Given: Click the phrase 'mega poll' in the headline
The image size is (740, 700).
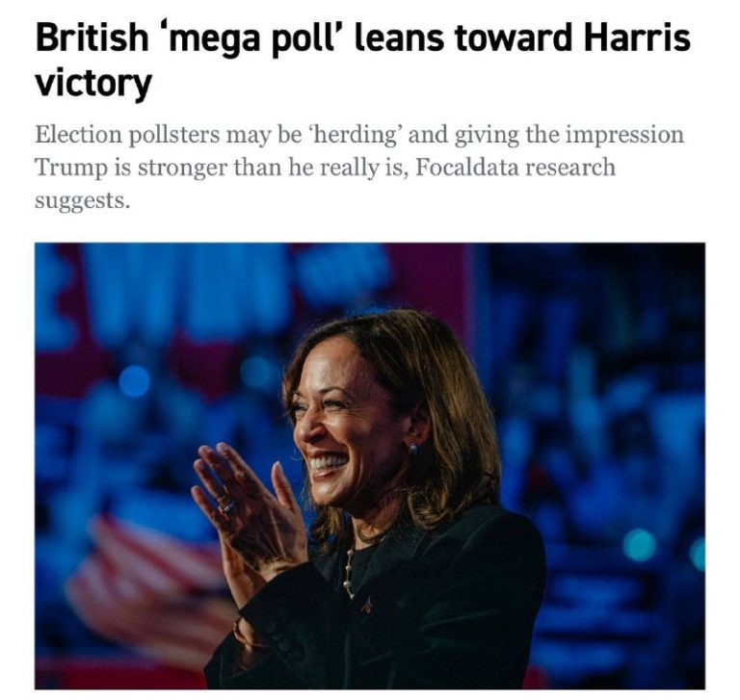Looking at the screenshot, I should [x=245, y=39].
